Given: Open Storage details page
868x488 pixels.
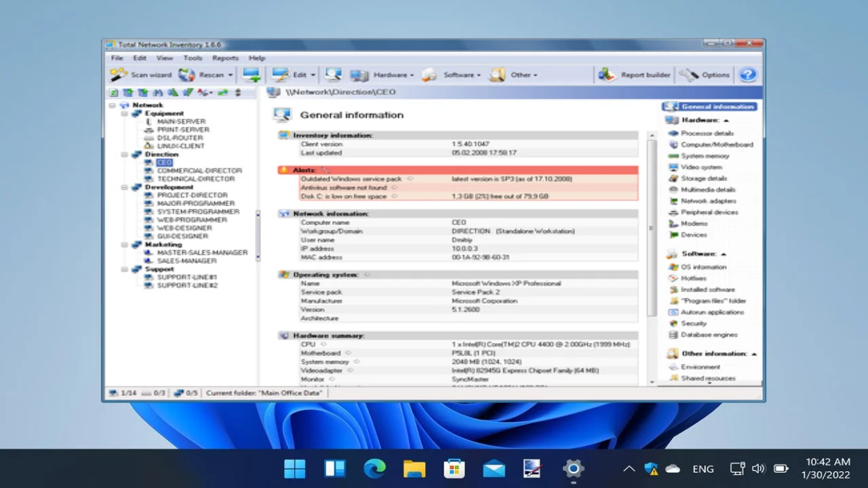Looking at the screenshot, I should tap(704, 179).
